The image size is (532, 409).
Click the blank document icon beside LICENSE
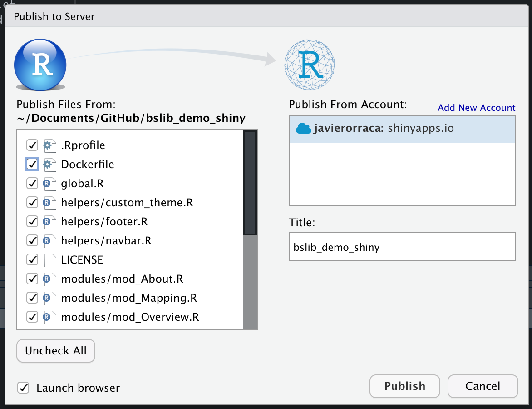coord(50,260)
